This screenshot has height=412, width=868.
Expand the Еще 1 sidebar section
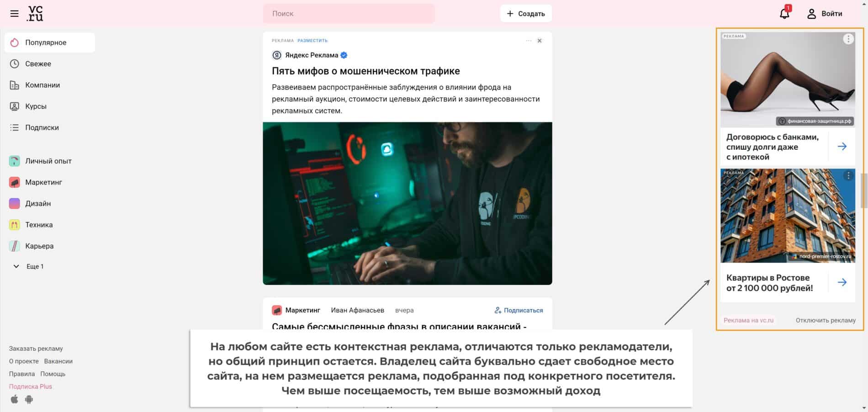click(29, 266)
